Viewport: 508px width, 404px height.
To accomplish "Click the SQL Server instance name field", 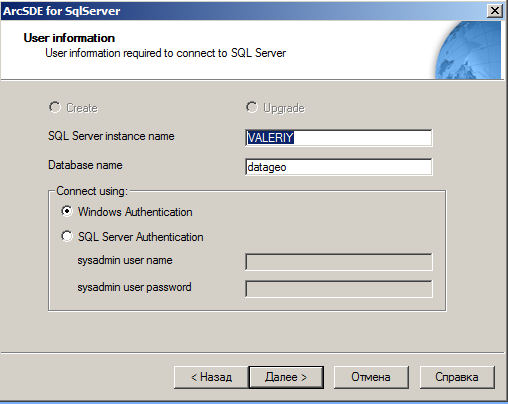I will pos(339,138).
